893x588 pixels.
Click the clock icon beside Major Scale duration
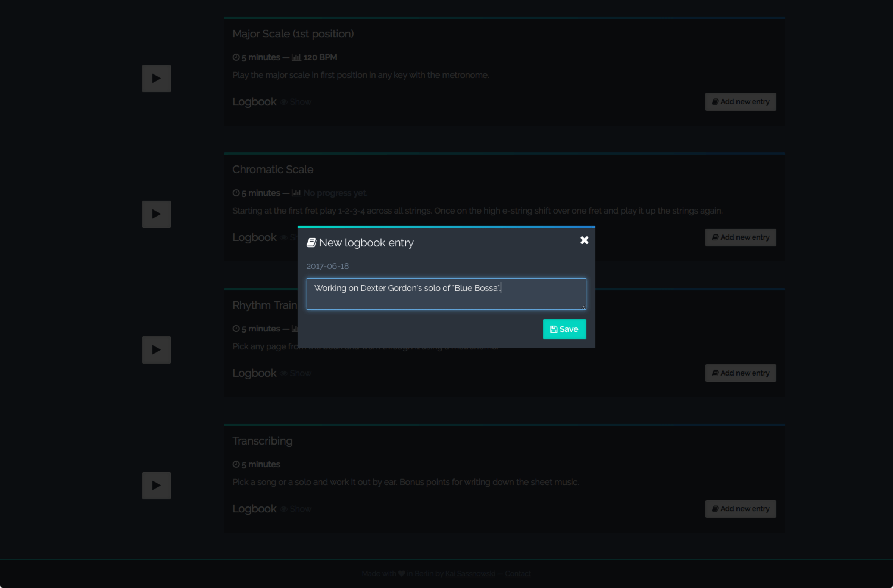click(x=236, y=57)
